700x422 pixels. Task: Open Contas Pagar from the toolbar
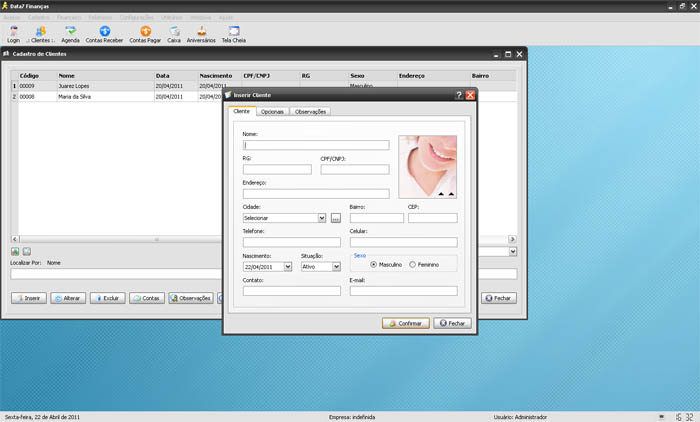145,34
